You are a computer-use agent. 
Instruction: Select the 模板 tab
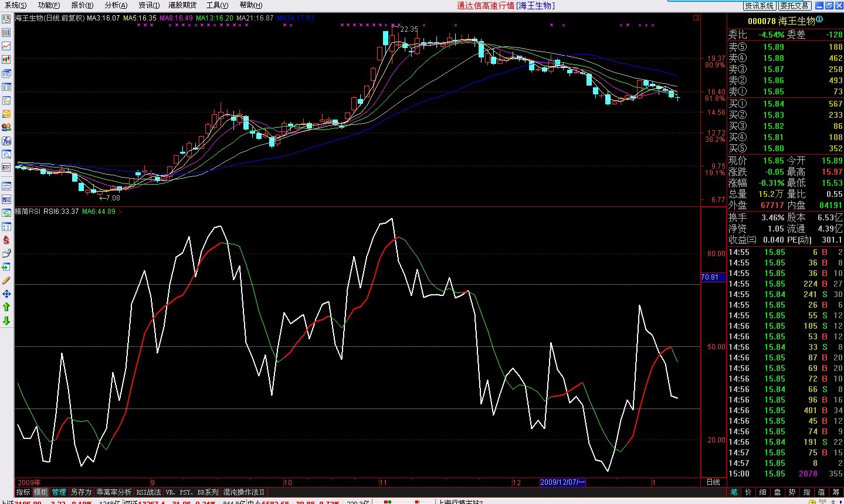40,492
